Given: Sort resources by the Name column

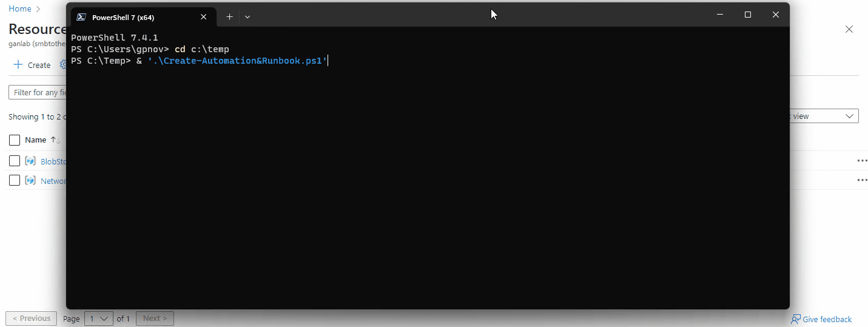Looking at the screenshot, I should (36, 140).
